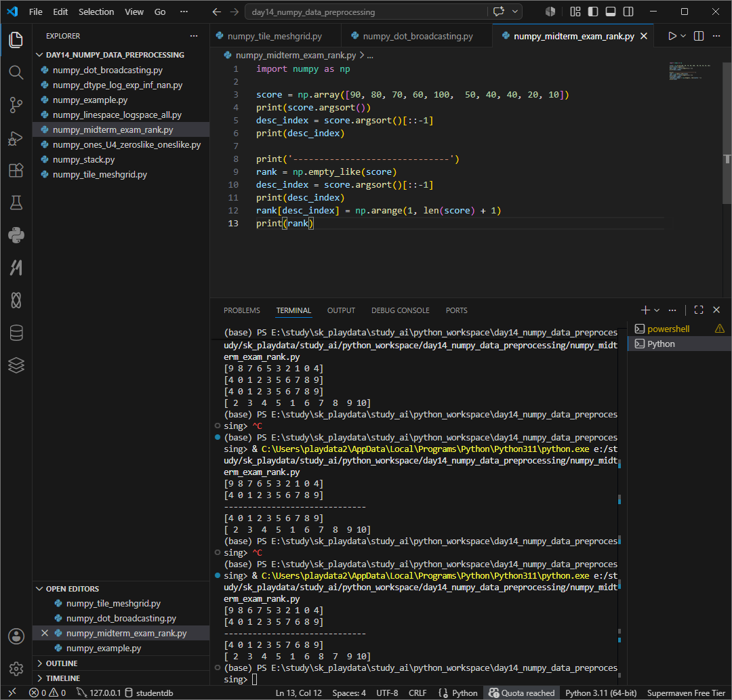
Task: Click the Ln 13, Col 12 cursor position
Action: (299, 693)
